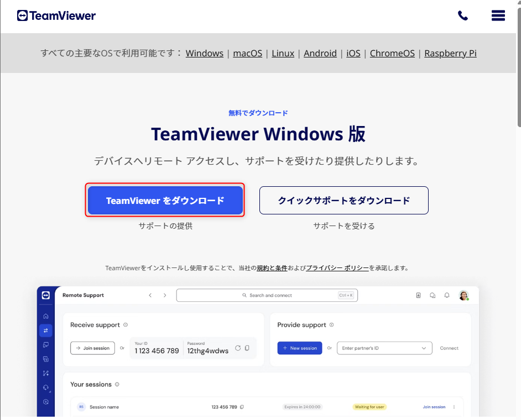Open the Enter partner's ID dropdown
The width and height of the screenshot is (521, 420).
click(x=384, y=348)
